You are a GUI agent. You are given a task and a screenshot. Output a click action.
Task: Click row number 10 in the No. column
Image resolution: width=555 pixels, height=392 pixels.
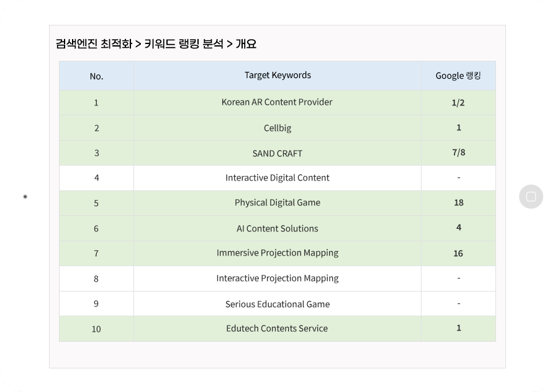96,329
